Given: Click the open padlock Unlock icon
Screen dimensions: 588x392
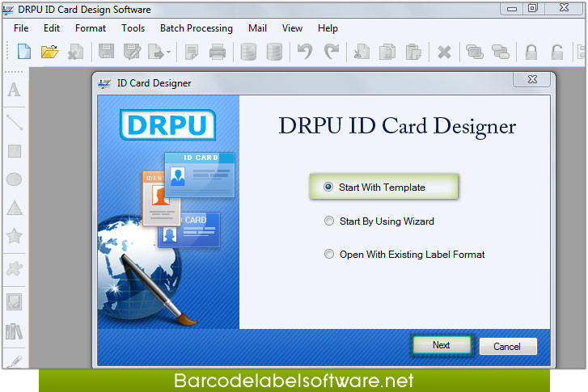Looking at the screenshot, I should [557, 52].
